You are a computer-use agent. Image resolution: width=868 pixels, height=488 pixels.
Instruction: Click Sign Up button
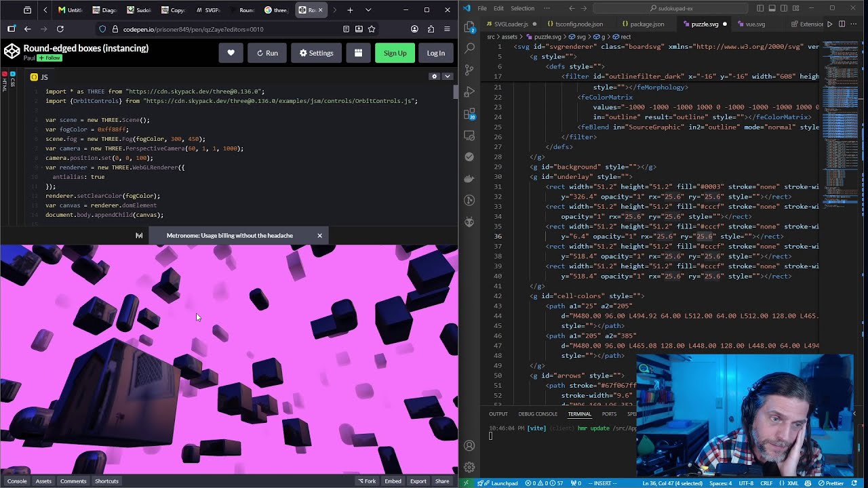pyautogui.click(x=395, y=53)
